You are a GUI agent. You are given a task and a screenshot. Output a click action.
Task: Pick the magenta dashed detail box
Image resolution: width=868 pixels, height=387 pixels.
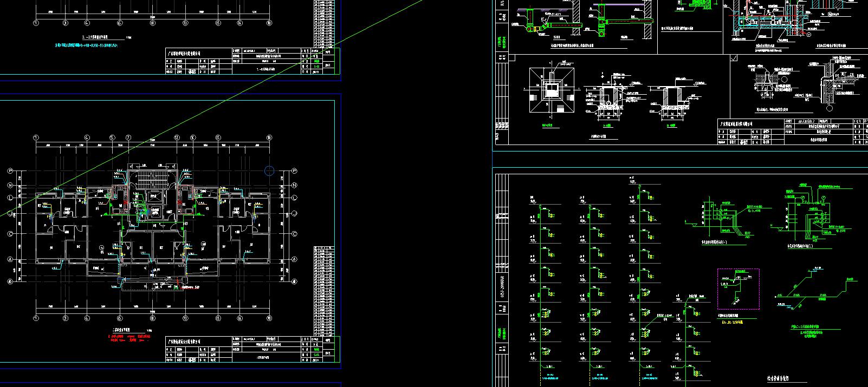738,288
